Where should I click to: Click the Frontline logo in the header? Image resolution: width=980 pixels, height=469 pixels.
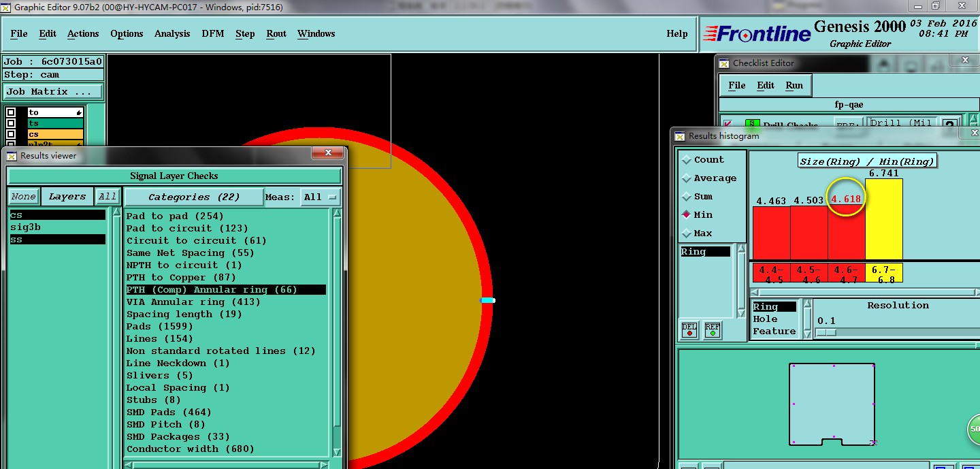[x=757, y=33]
